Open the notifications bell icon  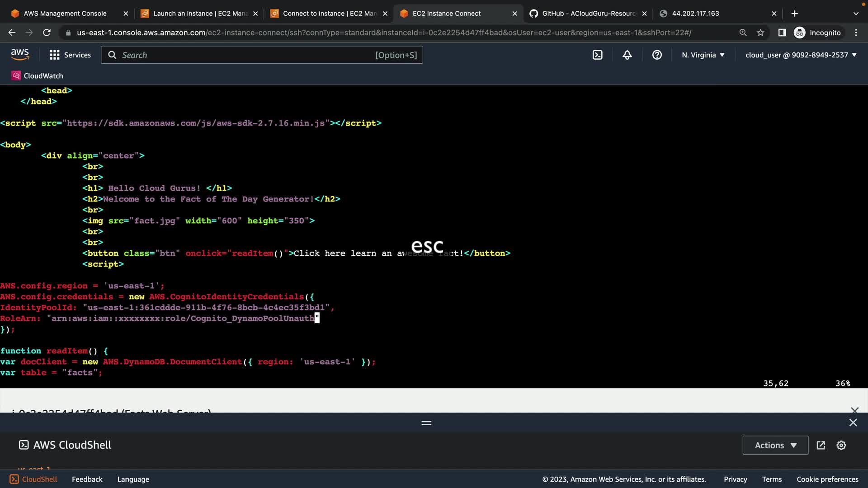pos(627,55)
